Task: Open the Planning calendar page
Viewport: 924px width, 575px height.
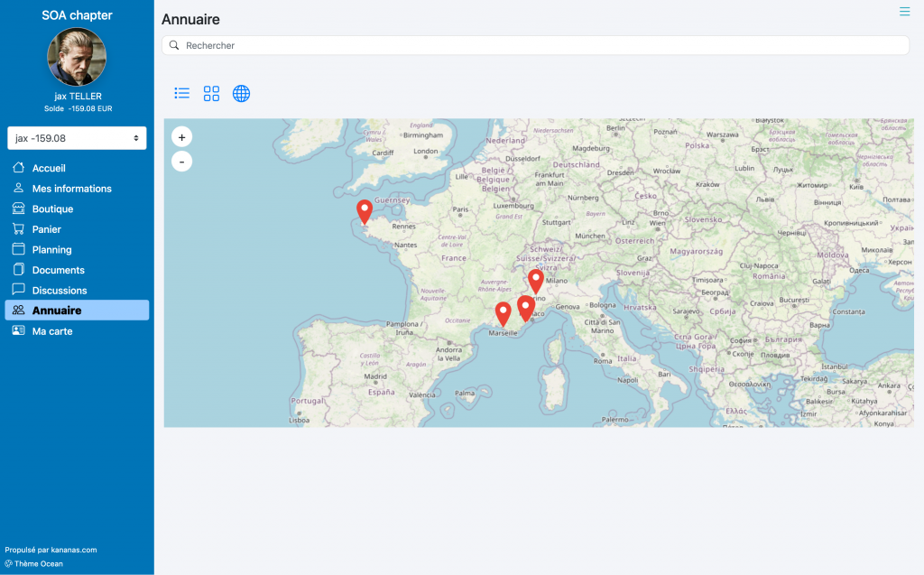Action: [51, 250]
